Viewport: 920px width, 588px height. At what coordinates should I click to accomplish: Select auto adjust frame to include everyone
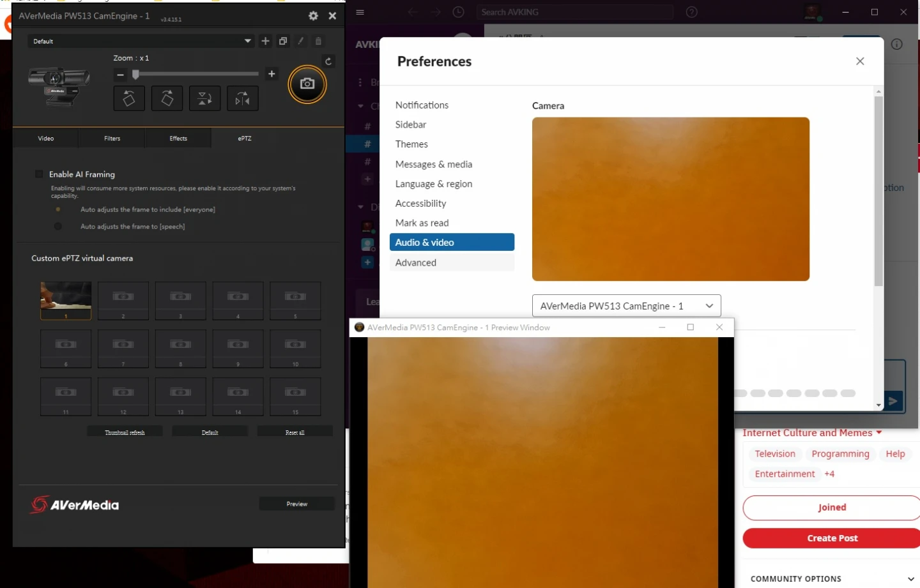(x=58, y=209)
